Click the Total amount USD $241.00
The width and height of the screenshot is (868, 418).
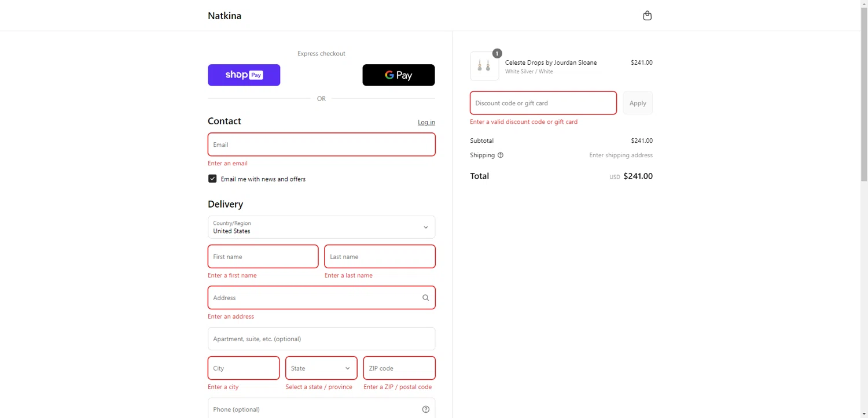pos(631,176)
